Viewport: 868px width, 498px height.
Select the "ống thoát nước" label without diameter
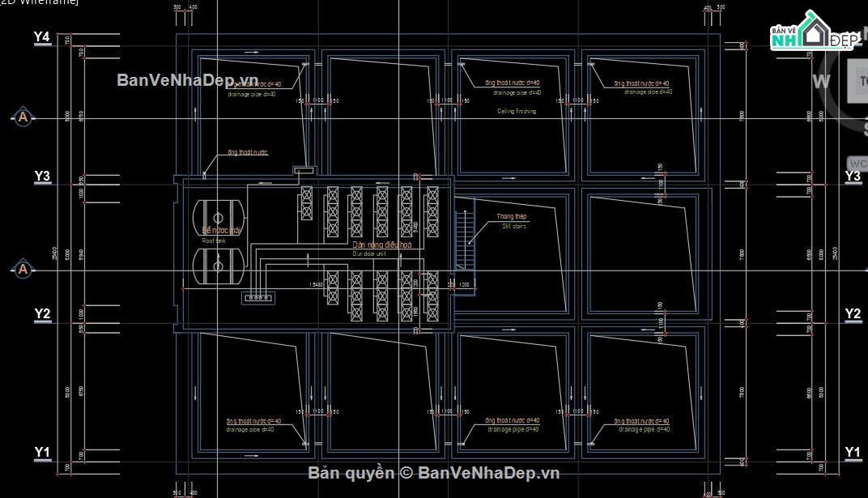click(x=248, y=152)
